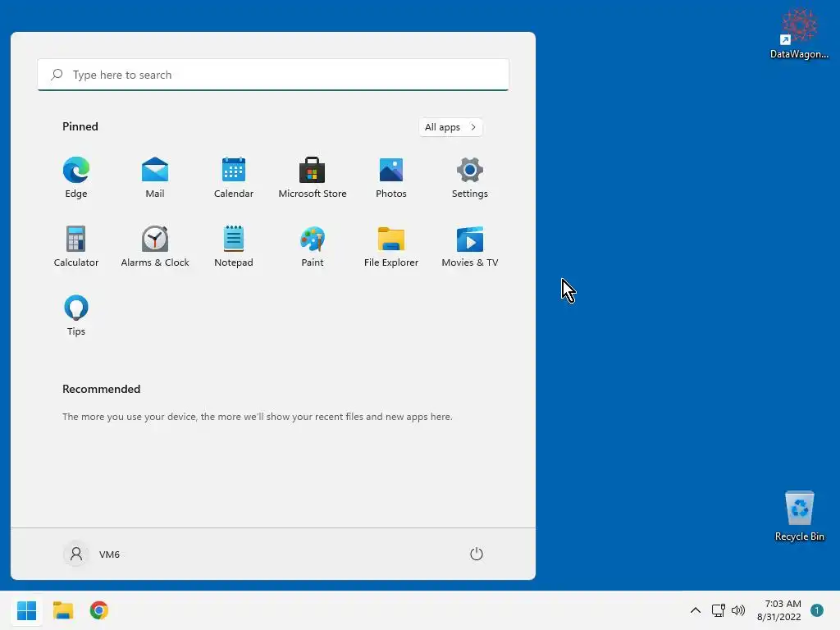This screenshot has width=840, height=630.
Task: Launch the Paint app
Action: pos(313,247)
